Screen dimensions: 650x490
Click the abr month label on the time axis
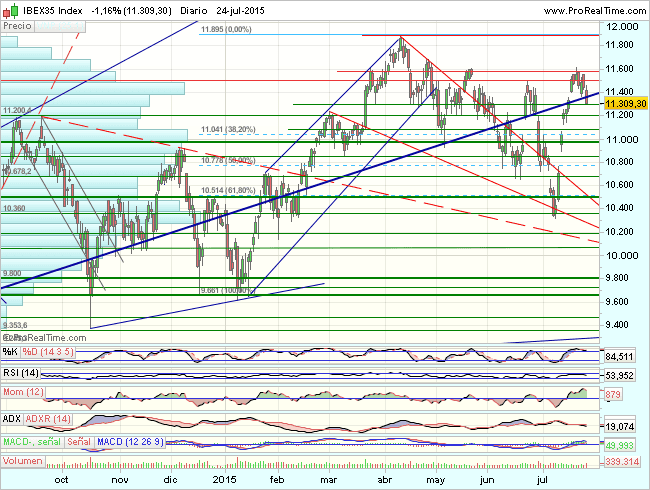coord(385,480)
